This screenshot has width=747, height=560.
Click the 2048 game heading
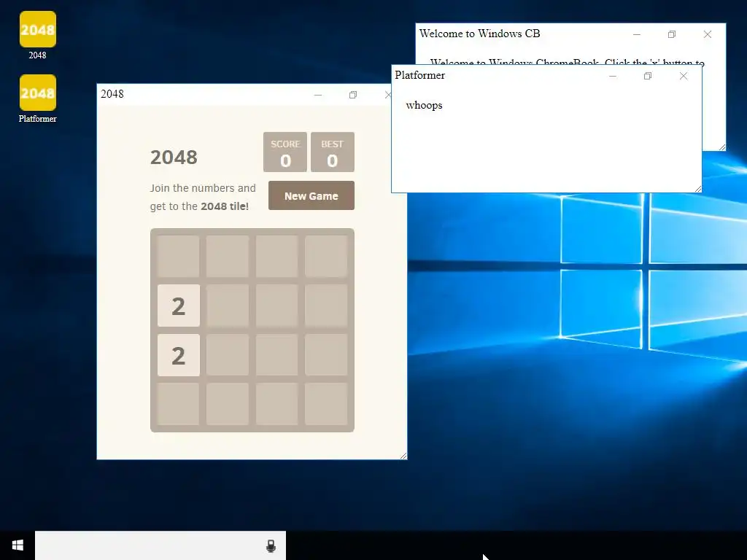click(x=174, y=157)
